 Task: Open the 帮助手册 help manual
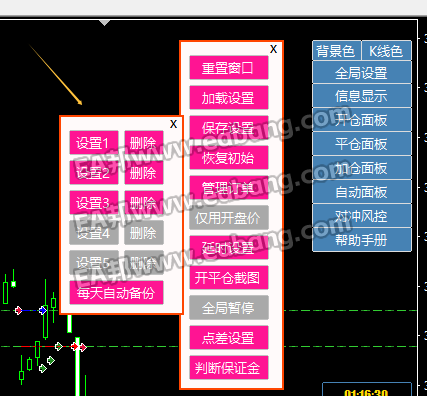362,240
